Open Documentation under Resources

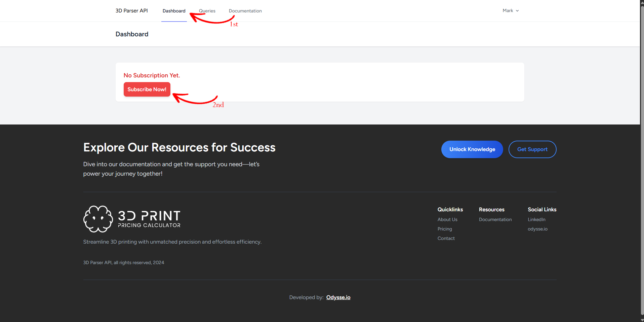tap(495, 219)
